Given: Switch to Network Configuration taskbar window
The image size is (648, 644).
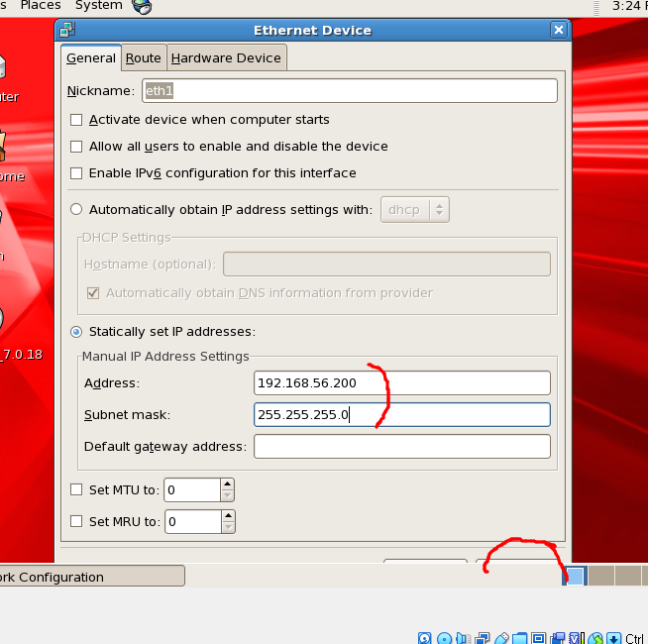Looking at the screenshot, I should click(x=92, y=577).
